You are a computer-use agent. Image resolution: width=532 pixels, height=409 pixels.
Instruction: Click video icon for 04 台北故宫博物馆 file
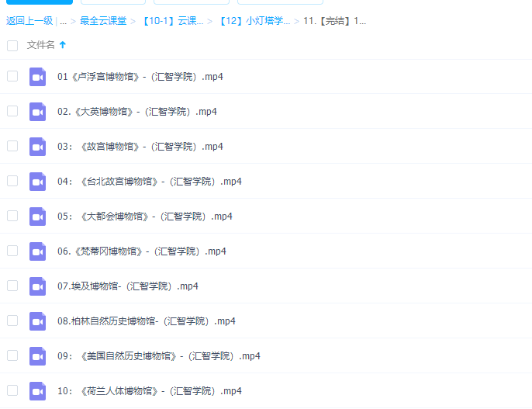click(x=38, y=182)
